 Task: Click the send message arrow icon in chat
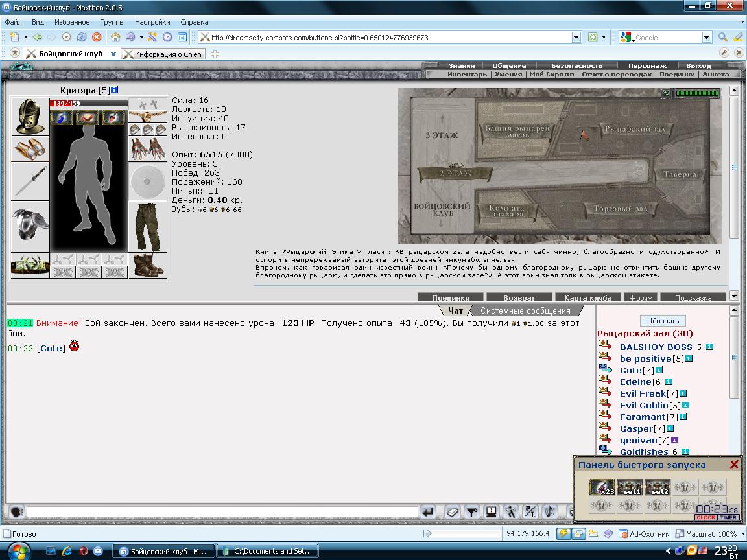point(428,512)
